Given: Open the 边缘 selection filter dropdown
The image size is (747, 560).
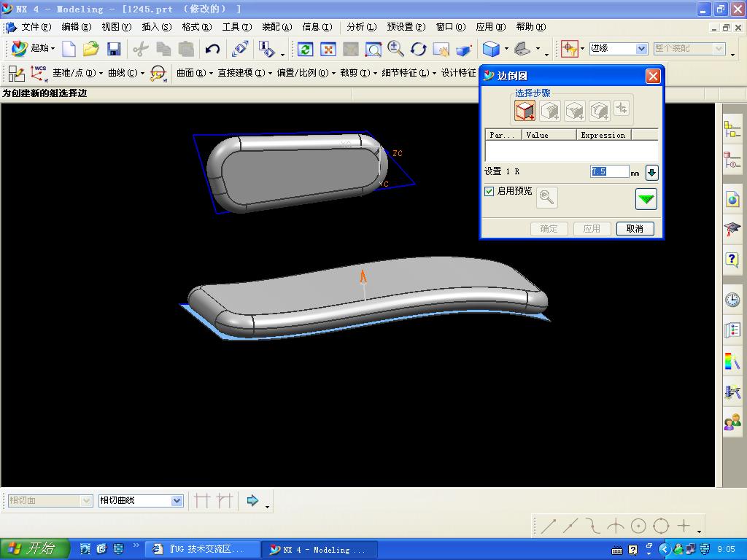Looking at the screenshot, I should [642, 49].
